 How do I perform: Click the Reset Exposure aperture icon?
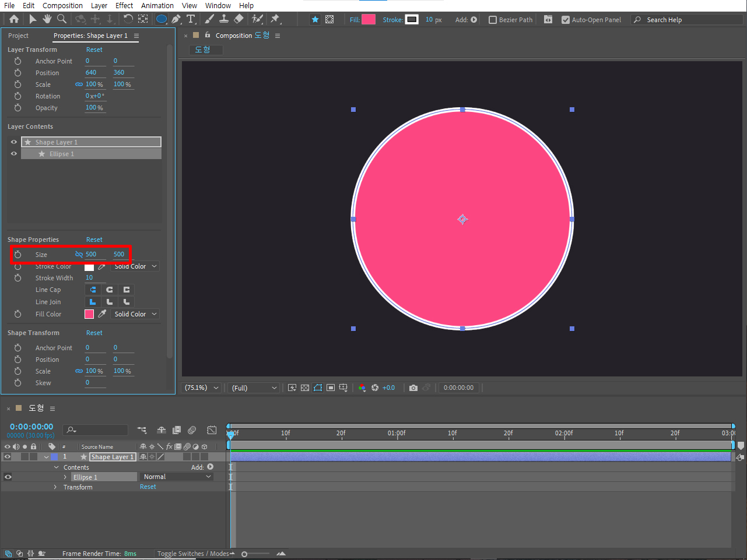tap(375, 388)
